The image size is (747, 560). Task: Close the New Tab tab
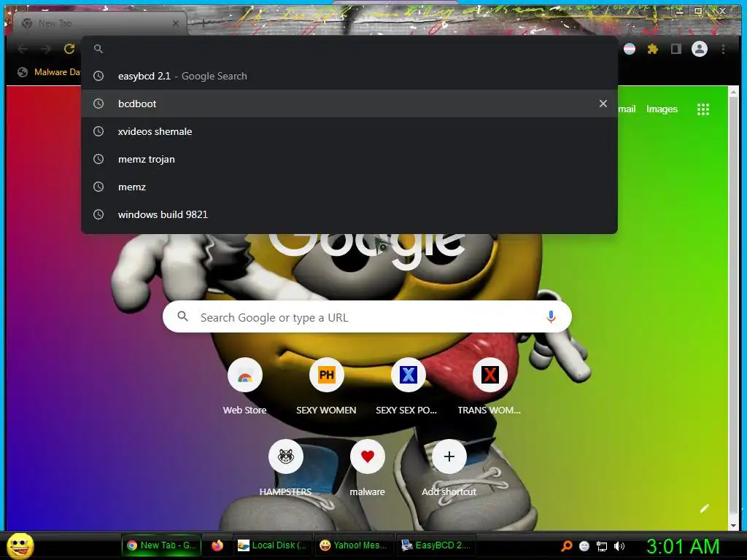[x=176, y=23]
